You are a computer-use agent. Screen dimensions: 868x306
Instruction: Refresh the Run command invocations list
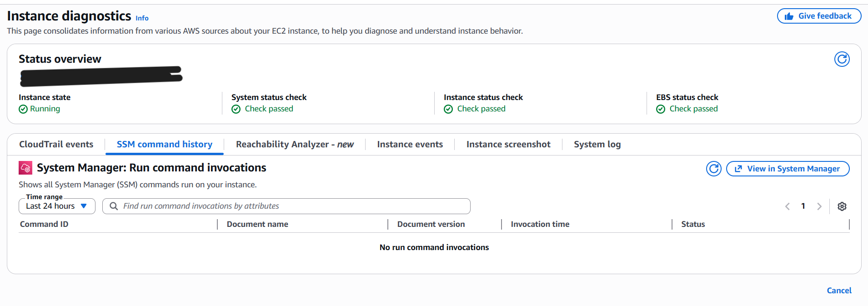click(x=713, y=169)
